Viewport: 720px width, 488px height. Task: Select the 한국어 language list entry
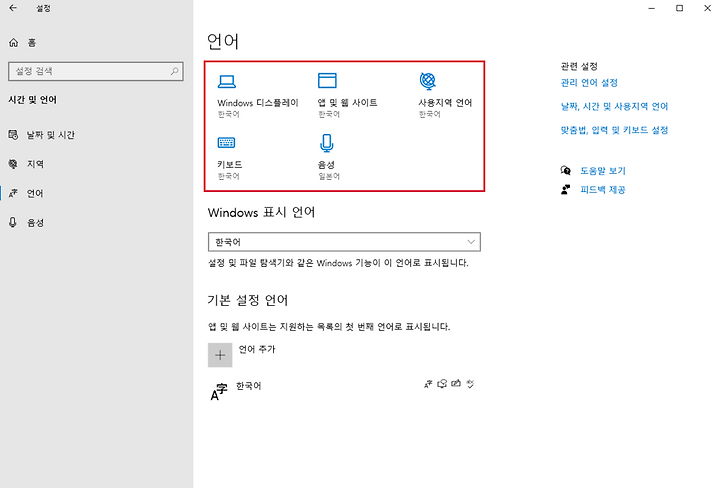344,390
